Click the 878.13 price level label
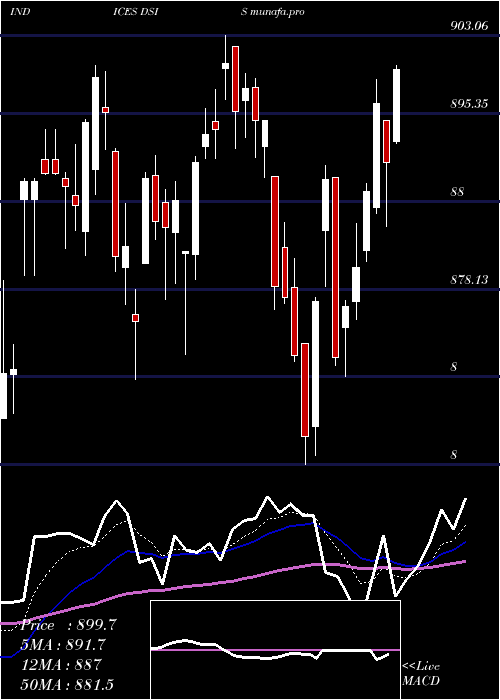The width and height of the screenshot is (500, 700). (469, 280)
